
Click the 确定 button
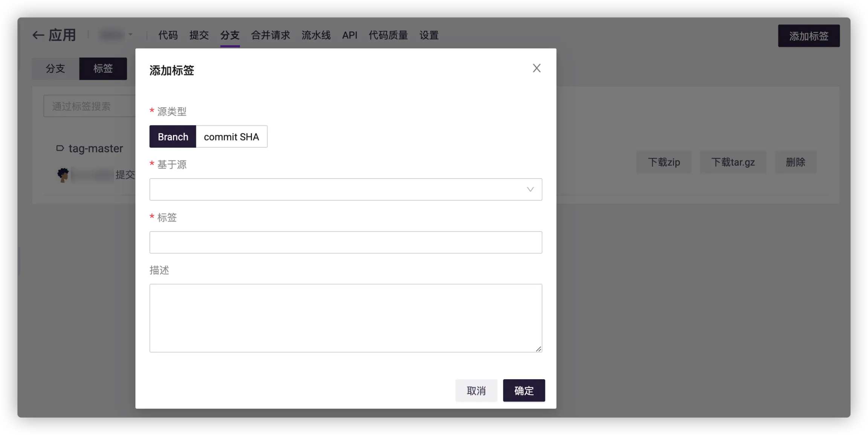[524, 391]
